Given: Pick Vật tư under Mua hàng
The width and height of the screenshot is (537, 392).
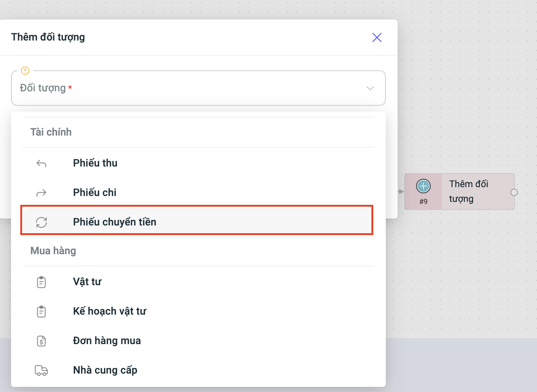Looking at the screenshot, I should click(87, 282).
